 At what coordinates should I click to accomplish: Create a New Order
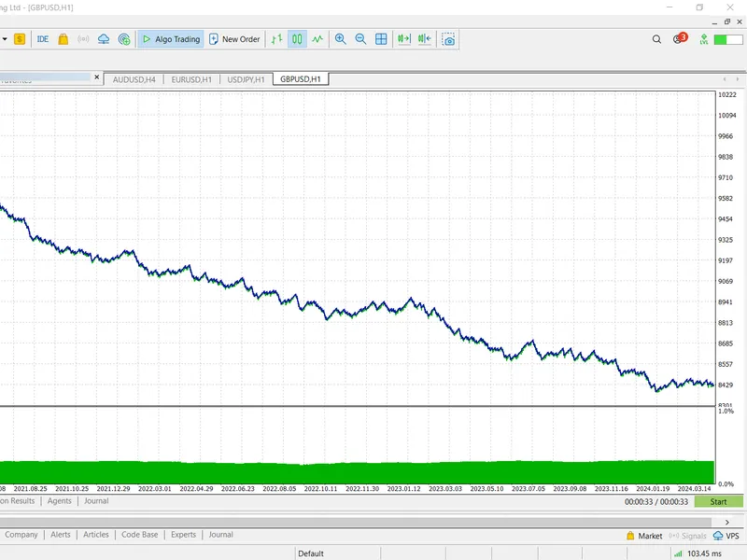coord(234,39)
